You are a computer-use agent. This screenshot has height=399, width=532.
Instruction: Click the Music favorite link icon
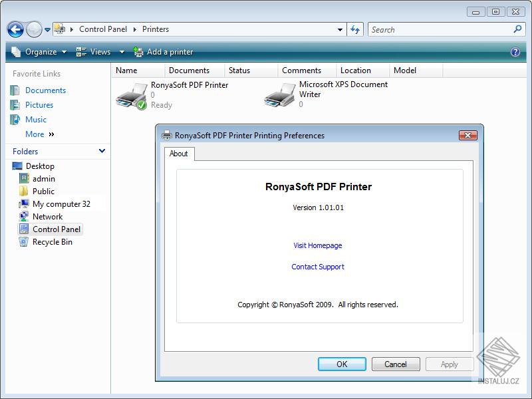point(15,120)
